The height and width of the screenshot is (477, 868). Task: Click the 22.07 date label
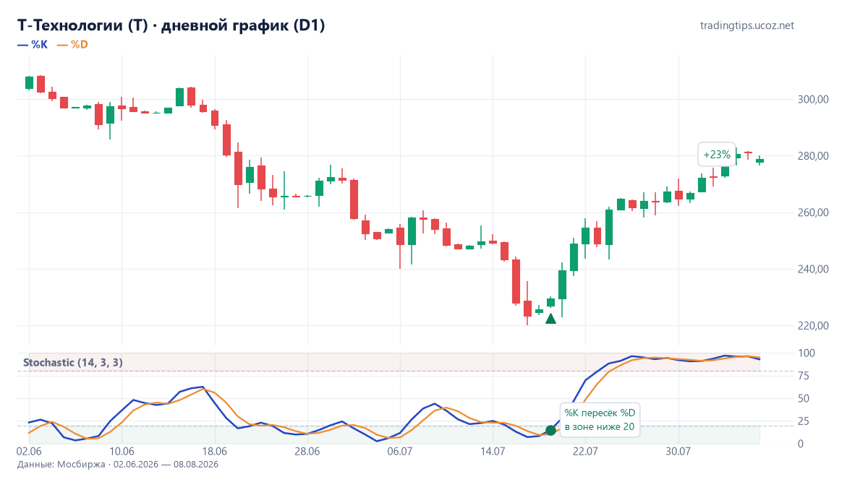pos(585,452)
